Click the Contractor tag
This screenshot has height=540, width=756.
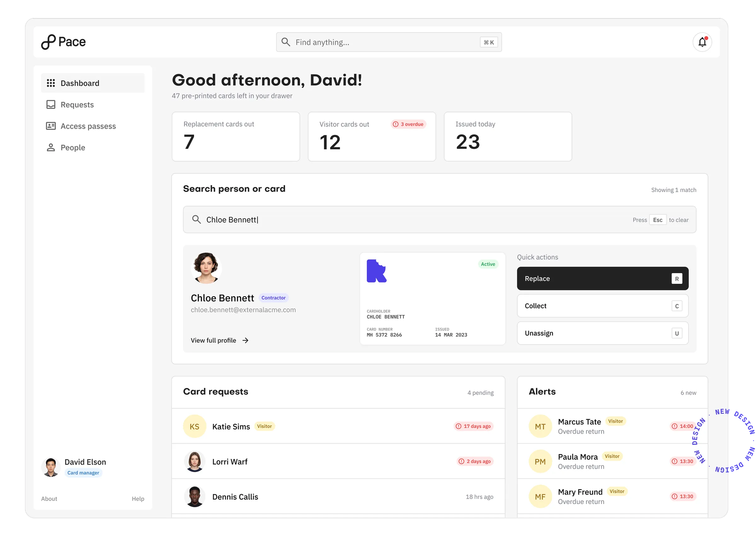pos(273,298)
